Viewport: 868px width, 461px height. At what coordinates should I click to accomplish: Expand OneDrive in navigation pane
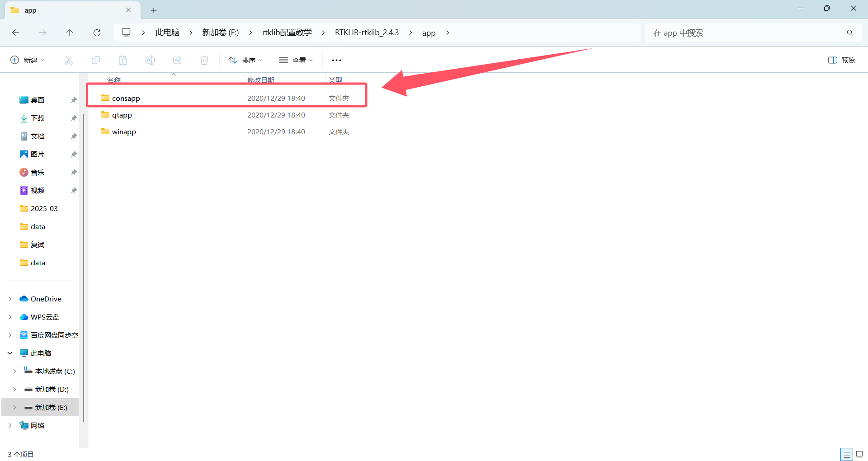[x=10, y=299]
